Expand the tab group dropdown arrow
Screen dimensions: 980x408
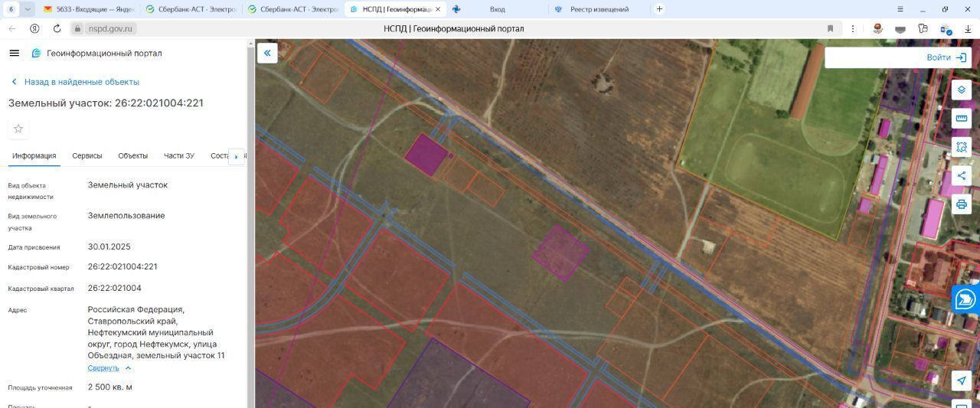[28, 9]
